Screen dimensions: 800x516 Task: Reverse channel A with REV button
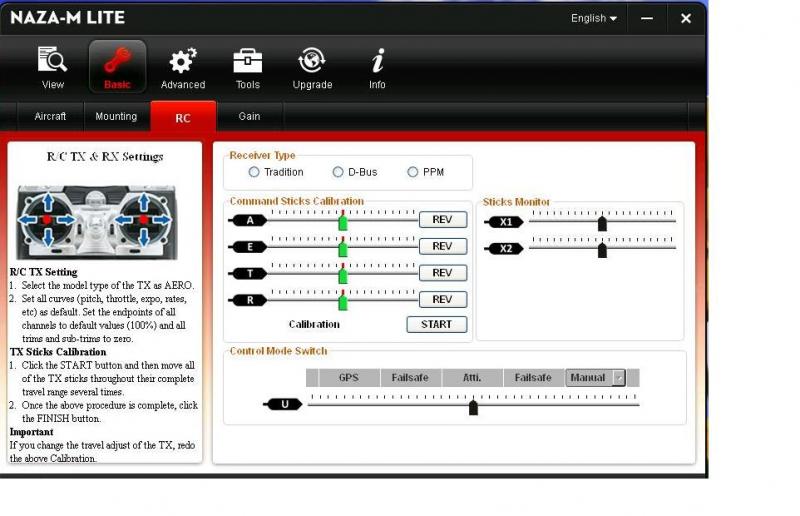pyautogui.click(x=442, y=220)
